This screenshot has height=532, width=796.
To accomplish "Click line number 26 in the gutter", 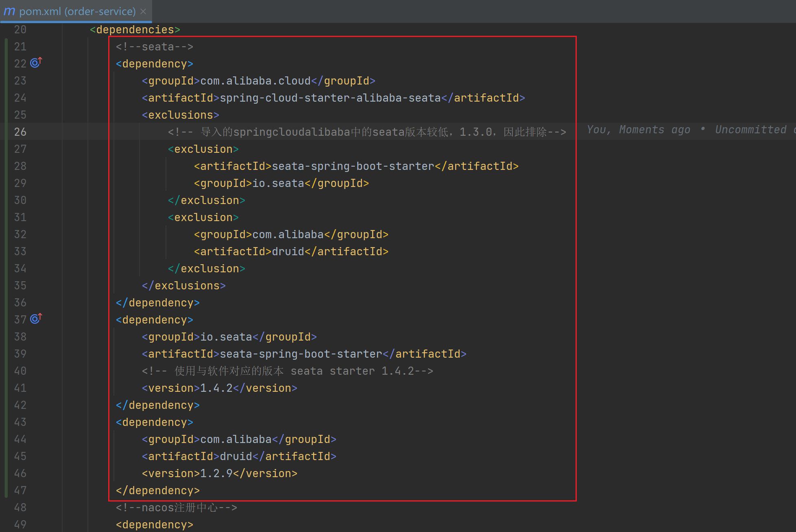I will (20, 132).
